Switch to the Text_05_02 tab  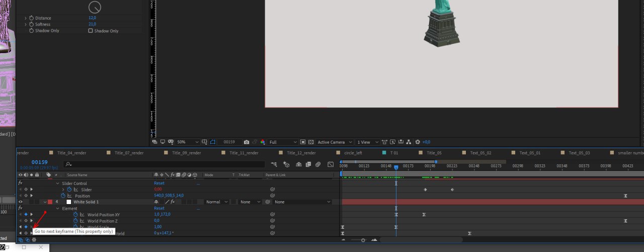pos(480,153)
